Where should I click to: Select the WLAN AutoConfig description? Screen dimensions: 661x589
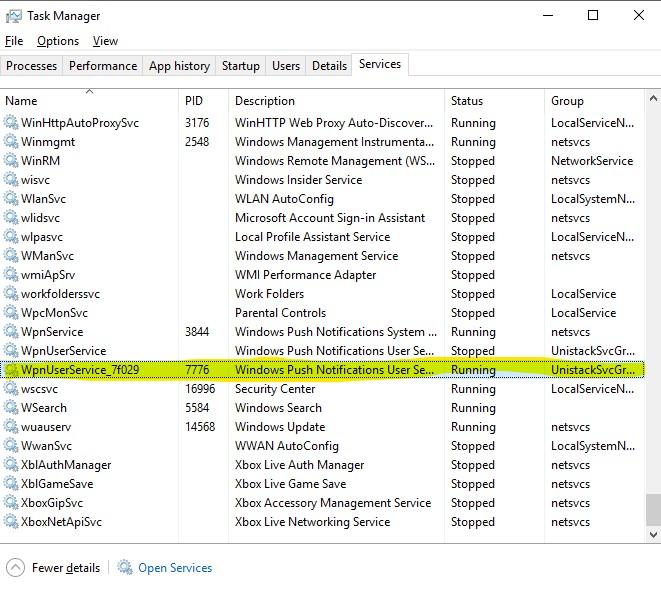point(284,199)
